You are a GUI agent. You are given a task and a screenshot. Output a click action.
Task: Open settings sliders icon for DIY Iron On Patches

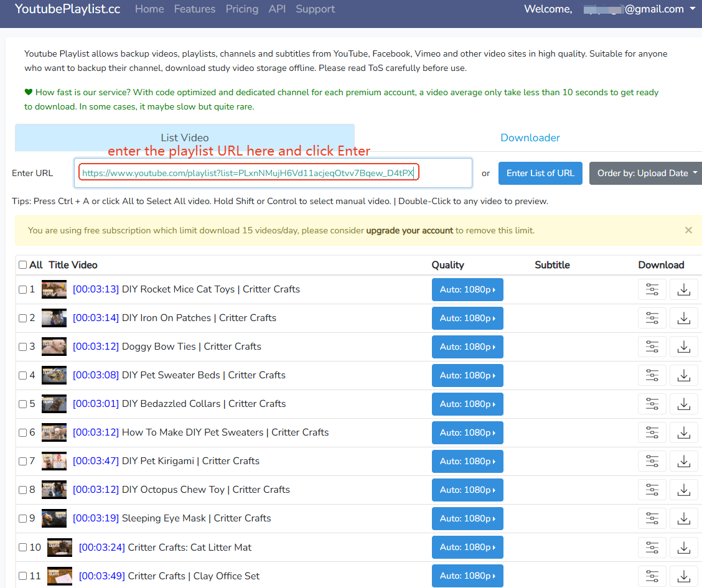652,318
